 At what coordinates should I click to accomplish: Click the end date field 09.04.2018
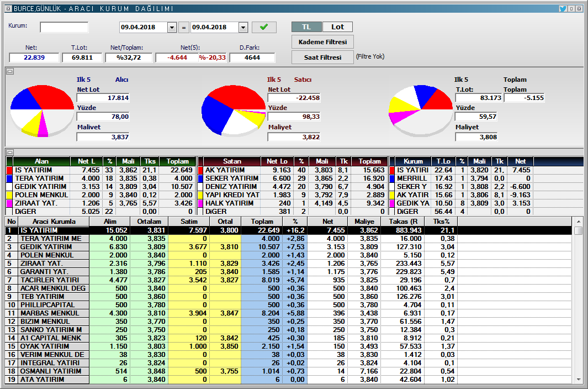pyautogui.click(x=215, y=28)
